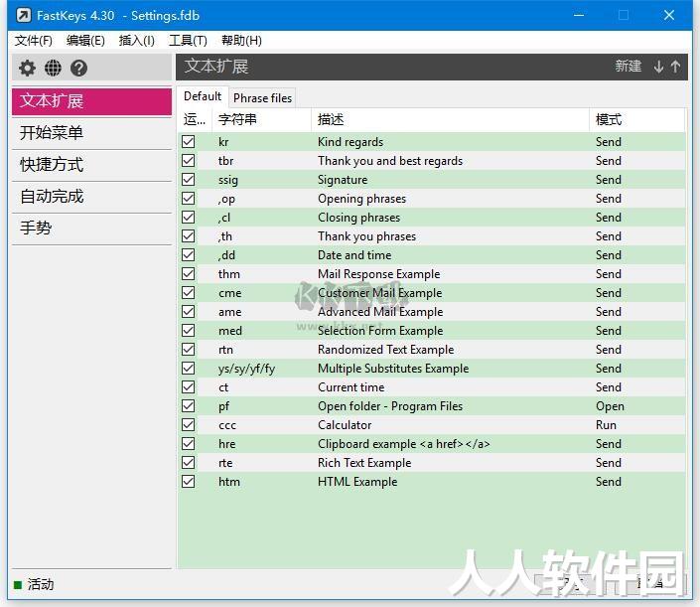
Task: Open the 工具(T) menu
Action: (188, 41)
